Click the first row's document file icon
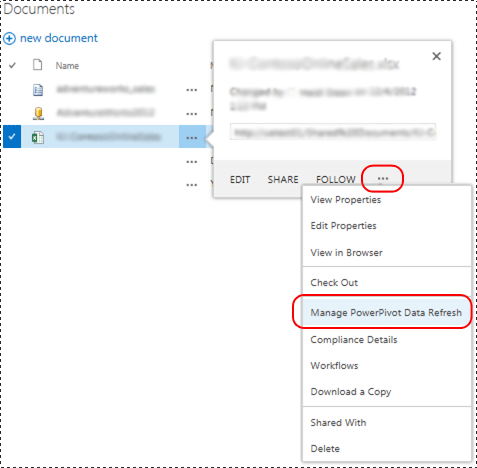The width and height of the screenshot is (477, 468). 38,90
